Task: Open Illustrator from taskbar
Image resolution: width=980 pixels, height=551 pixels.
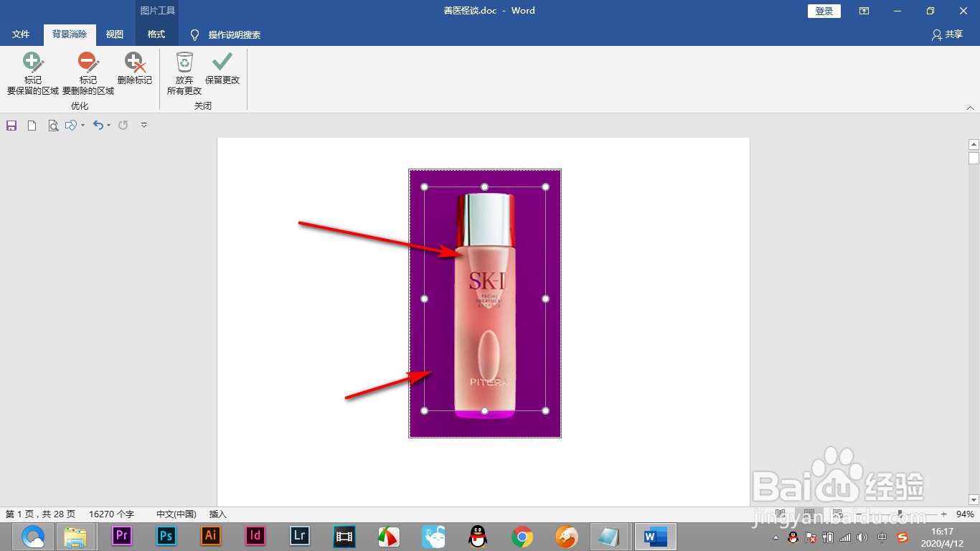Action: [x=211, y=536]
